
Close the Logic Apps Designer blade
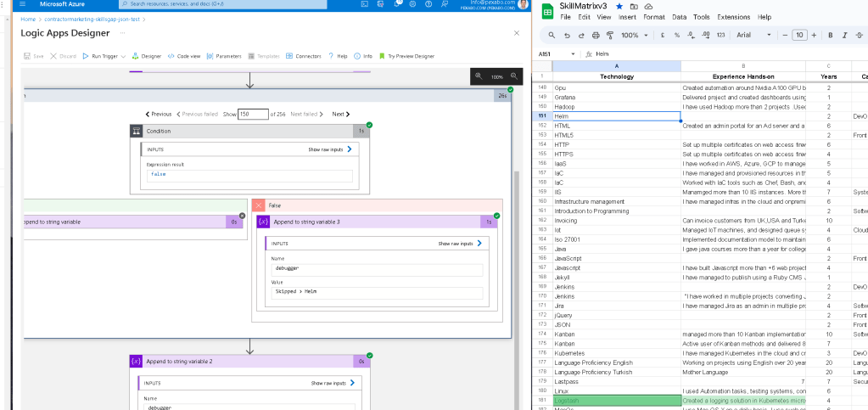[517, 33]
